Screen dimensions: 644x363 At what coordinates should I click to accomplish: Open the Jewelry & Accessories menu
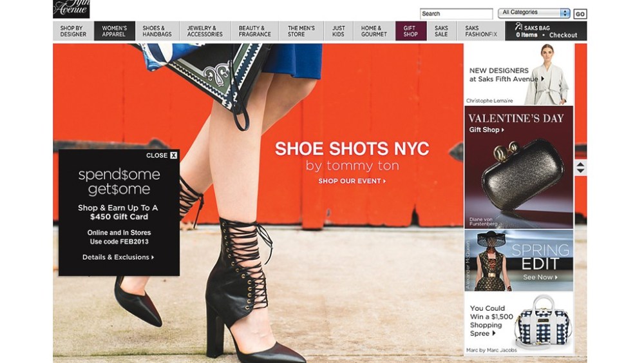click(x=205, y=31)
